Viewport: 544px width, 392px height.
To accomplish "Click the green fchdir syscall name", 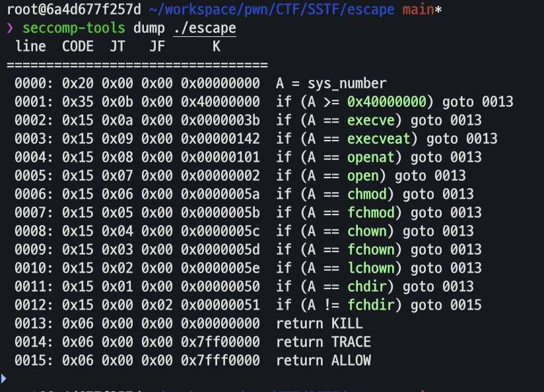I will tap(371, 305).
